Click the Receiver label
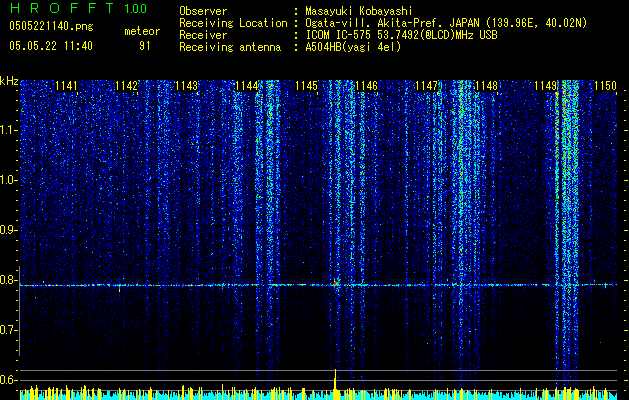Viewport: 629px width, 400px height. pyautogui.click(x=203, y=35)
